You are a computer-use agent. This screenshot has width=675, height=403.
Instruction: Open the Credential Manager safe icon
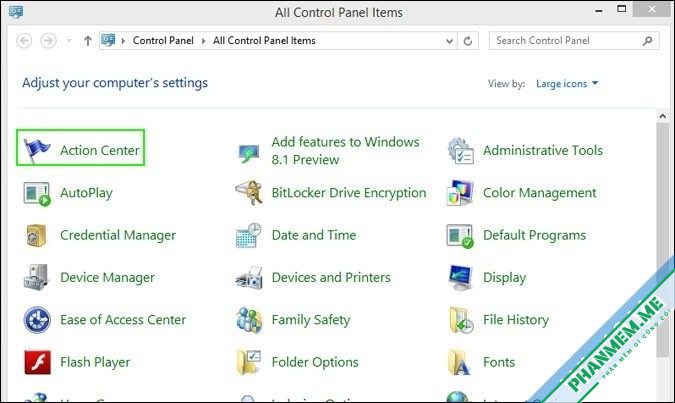(37, 235)
